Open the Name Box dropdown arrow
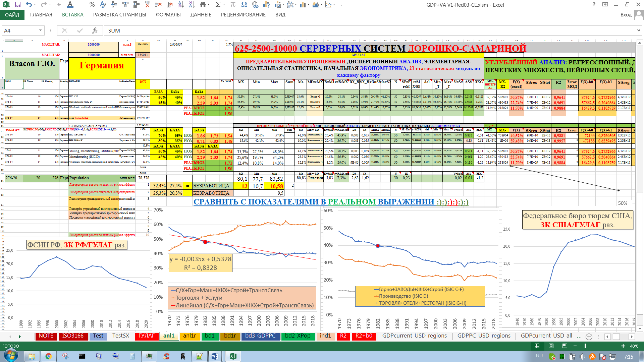 click(x=40, y=31)
